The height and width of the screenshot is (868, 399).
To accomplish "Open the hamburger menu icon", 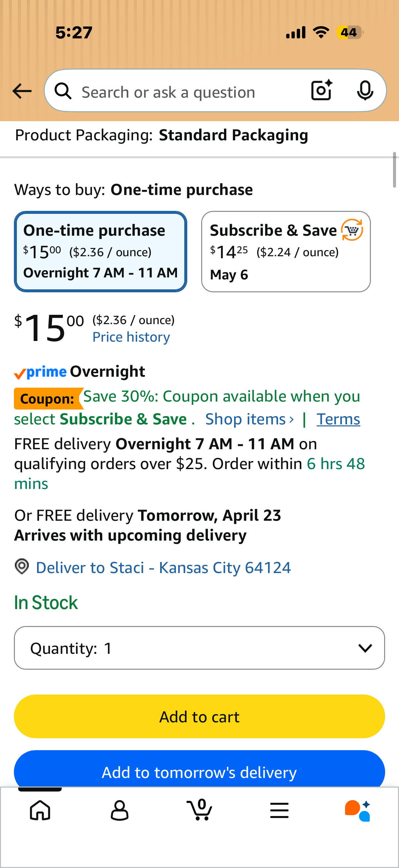I will point(279,810).
